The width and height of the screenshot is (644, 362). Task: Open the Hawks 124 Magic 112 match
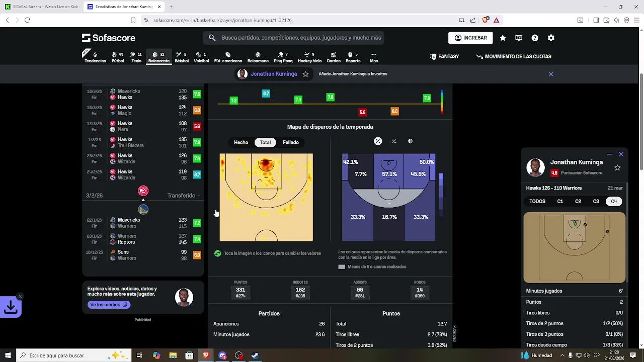pyautogui.click(x=143, y=111)
